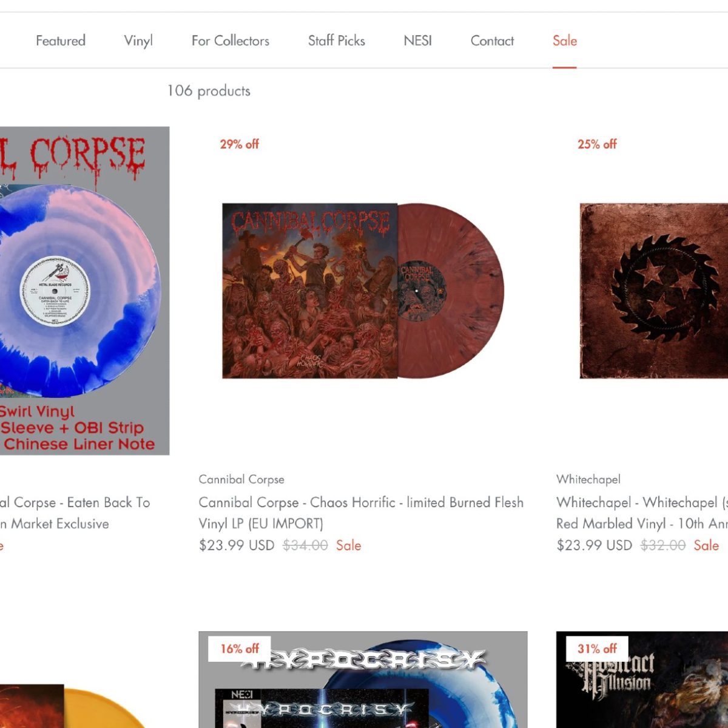Click the 31% off badge on Abstract Illusion
Image resolution: width=728 pixels, height=728 pixels.
pyautogui.click(x=597, y=649)
